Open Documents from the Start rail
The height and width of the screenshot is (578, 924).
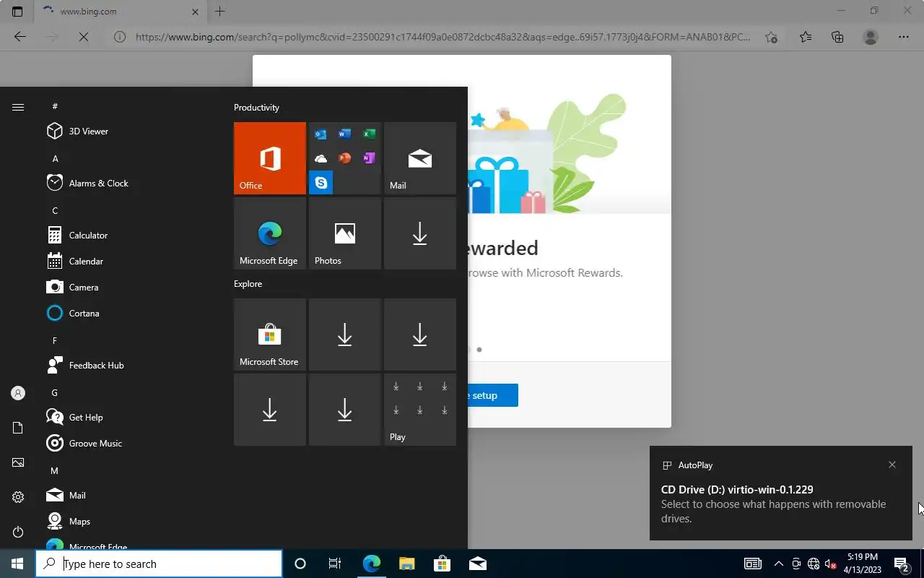pos(18,428)
